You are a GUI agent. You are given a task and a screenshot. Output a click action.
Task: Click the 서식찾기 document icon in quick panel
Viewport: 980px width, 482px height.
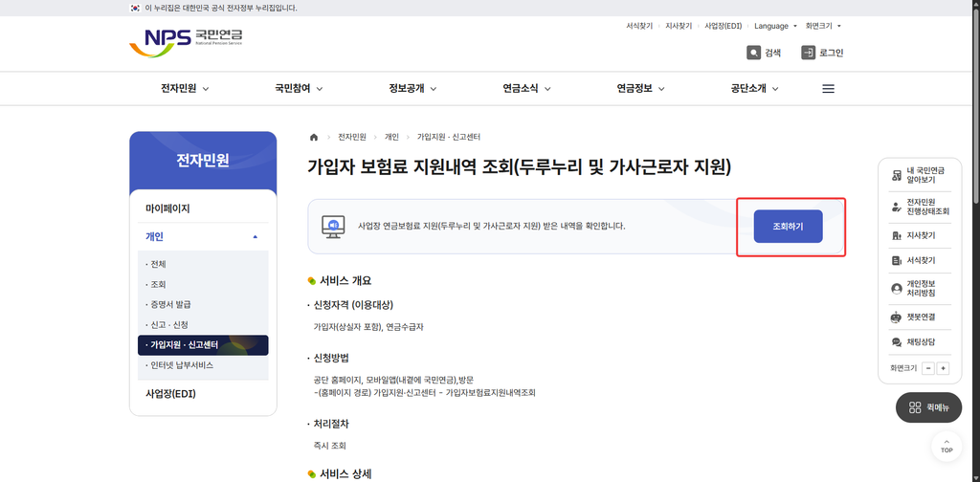(x=897, y=260)
